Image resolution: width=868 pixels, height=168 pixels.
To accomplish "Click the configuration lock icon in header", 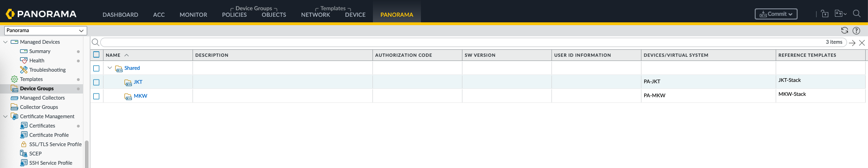I will point(825,13).
